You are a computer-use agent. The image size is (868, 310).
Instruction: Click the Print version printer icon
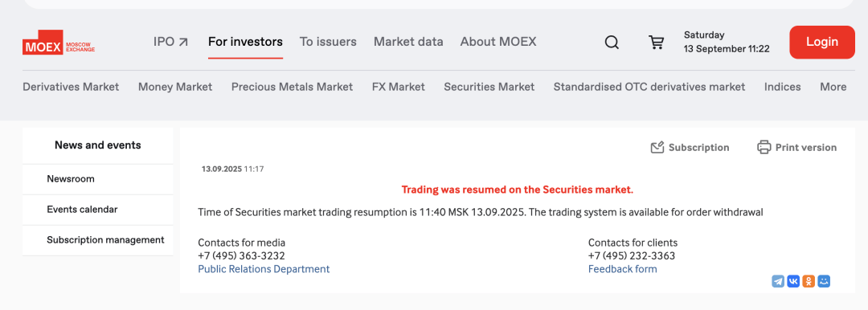pyautogui.click(x=764, y=147)
